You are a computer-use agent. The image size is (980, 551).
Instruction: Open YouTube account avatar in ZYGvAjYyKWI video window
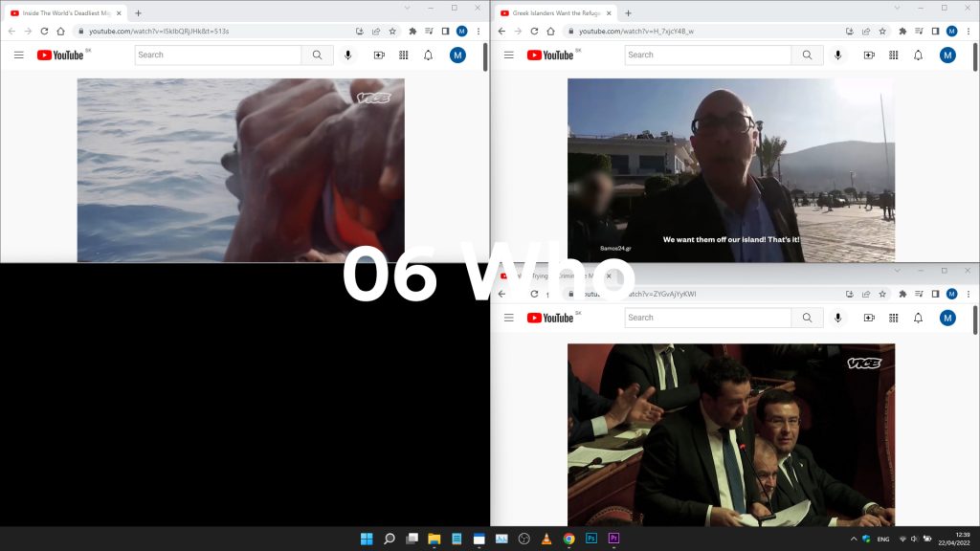(x=947, y=318)
